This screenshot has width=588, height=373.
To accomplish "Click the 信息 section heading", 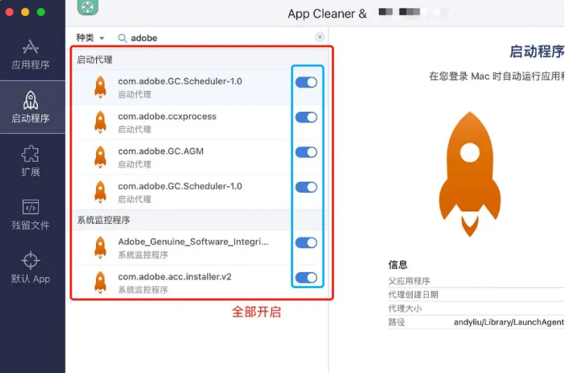I will (398, 264).
